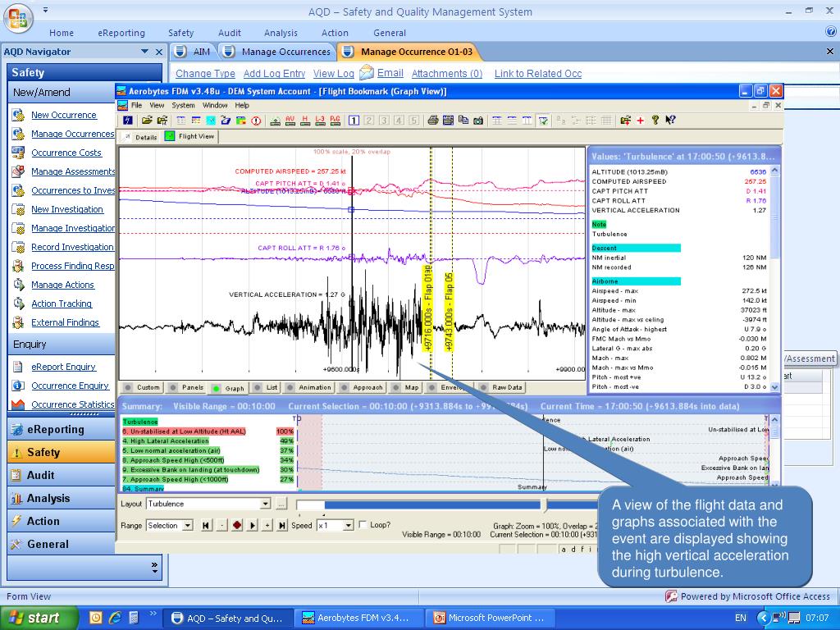This screenshot has width=840, height=630.
Task: Click the Occurrence Statistics chart icon
Action: (18, 404)
